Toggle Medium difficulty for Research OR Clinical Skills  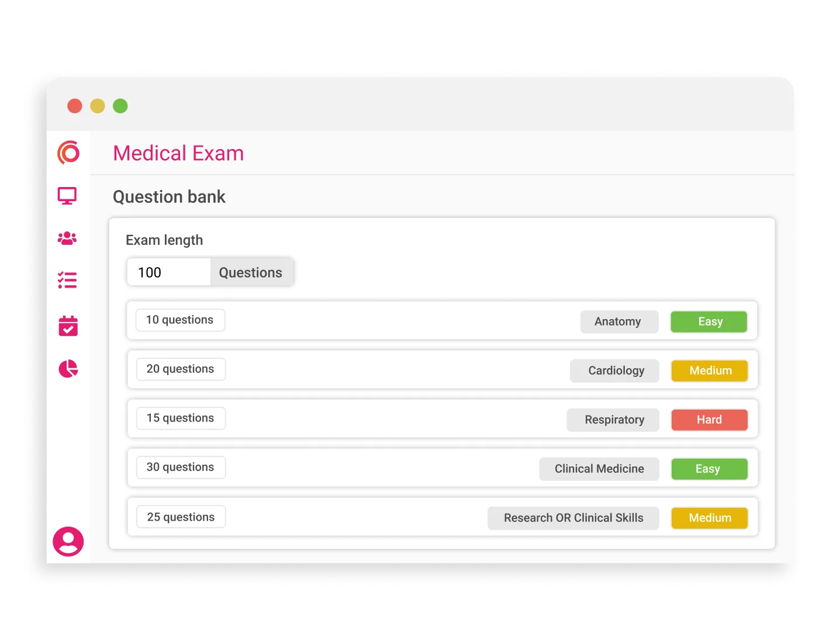[709, 518]
